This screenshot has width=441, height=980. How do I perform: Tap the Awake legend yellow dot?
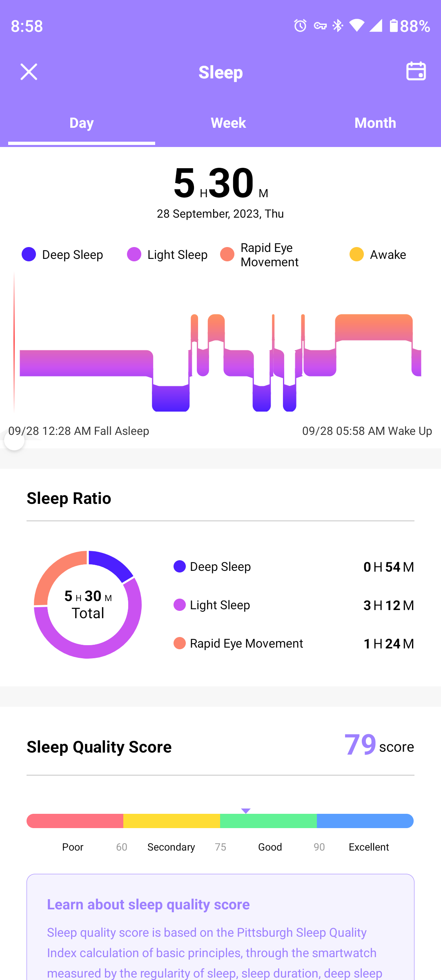(356, 254)
